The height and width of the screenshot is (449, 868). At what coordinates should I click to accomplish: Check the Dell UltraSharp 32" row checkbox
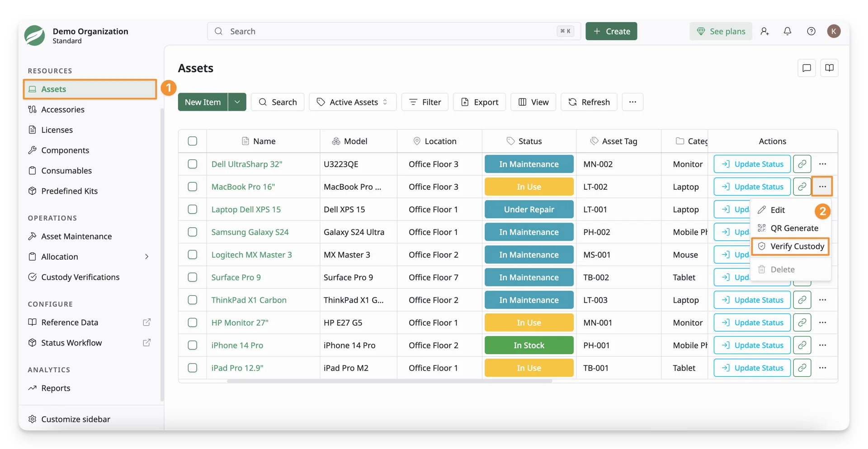(x=193, y=164)
